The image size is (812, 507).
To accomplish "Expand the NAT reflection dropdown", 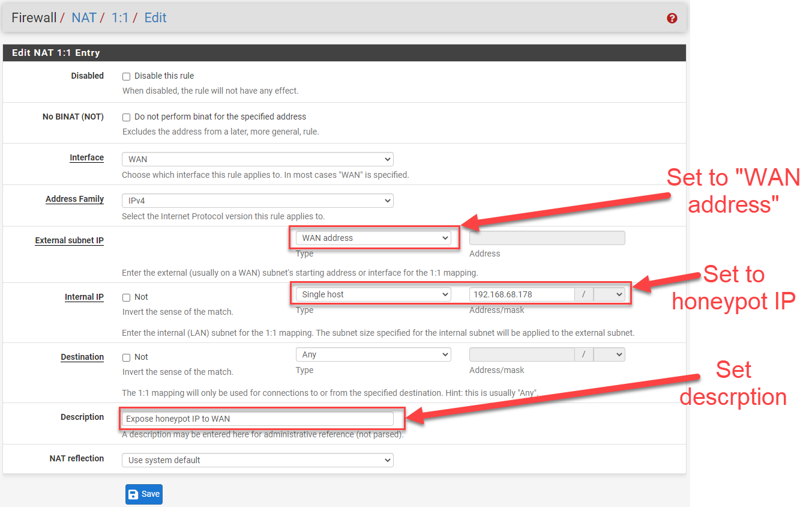I will coord(257,460).
